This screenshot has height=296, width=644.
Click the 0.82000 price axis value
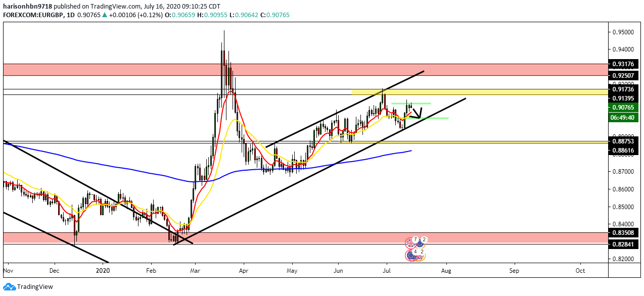click(623, 259)
